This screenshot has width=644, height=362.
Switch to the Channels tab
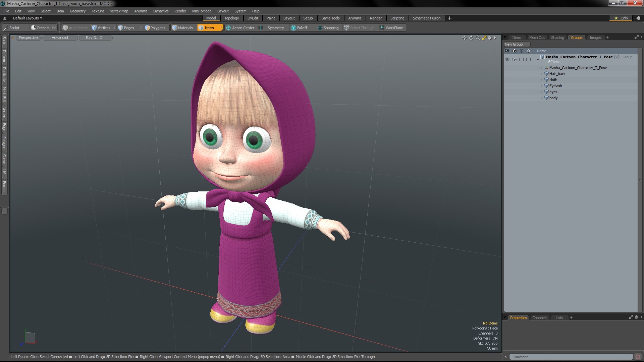pyautogui.click(x=539, y=318)
